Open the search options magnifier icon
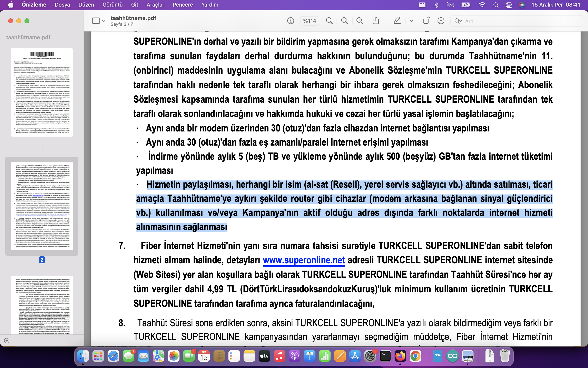 pyautogui.click(x=458, y=21)
